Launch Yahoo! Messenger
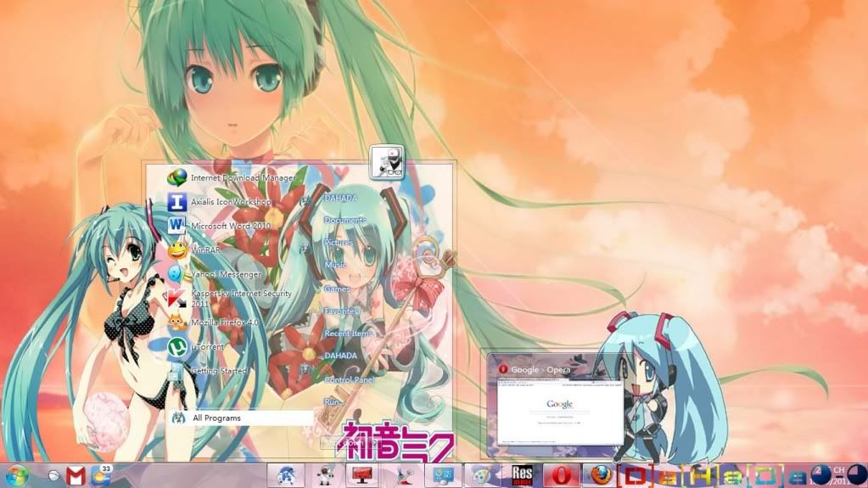The image size is (868, 488). [226, 275]
